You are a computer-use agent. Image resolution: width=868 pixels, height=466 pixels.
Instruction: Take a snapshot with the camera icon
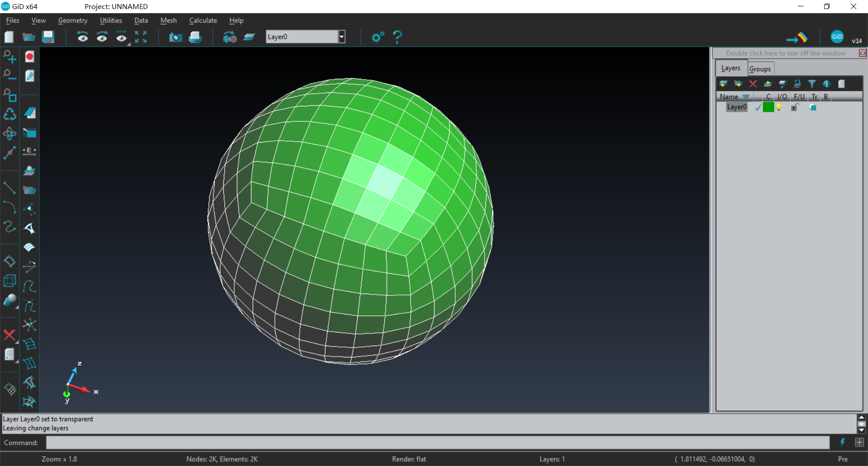pyautogui.click(x=175, y=37)
